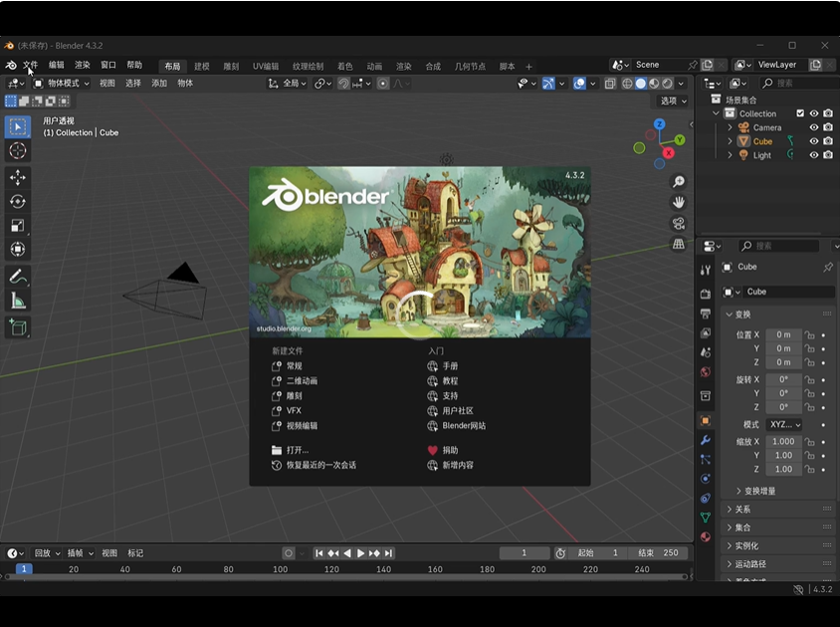840x627 pixels.
Task: Switch orthographic/perspective grid icon
Action: tap(679, 245)
